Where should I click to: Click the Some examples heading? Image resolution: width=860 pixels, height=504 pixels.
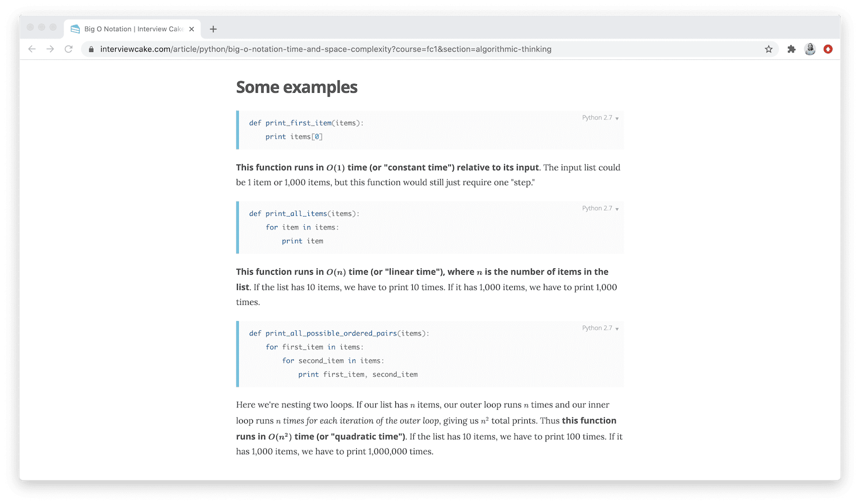click(297, 87)
